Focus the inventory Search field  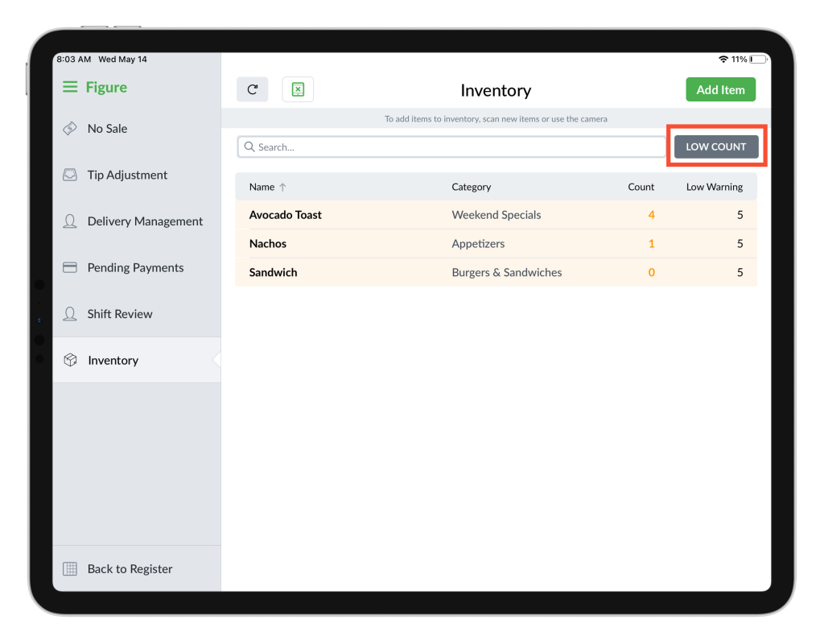(x=451, y=147)
